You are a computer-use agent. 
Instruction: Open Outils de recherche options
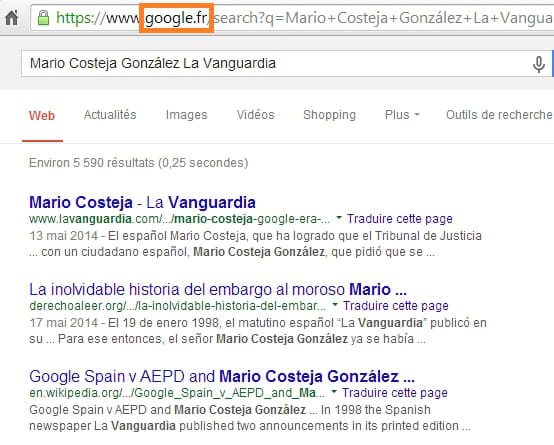(499, 115)
